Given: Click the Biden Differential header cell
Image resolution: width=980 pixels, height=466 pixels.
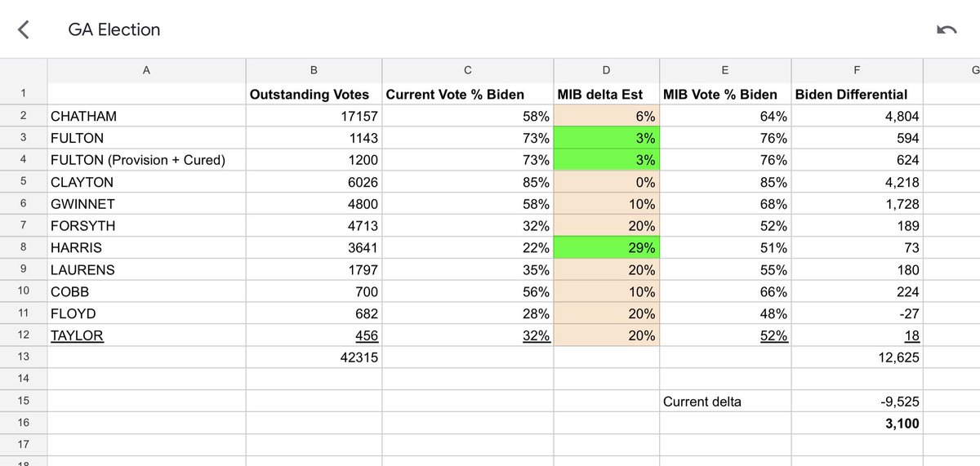Looking at the screenshot, I should 857,94.
